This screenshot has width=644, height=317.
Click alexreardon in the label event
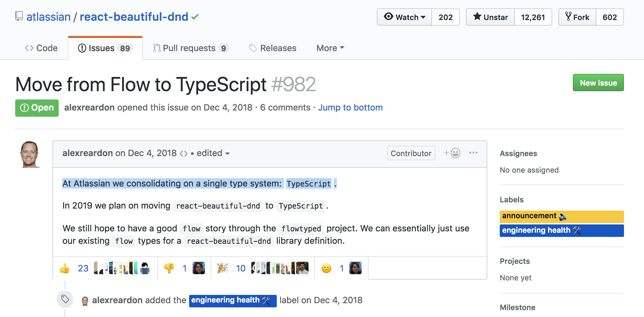coord(117,300)
